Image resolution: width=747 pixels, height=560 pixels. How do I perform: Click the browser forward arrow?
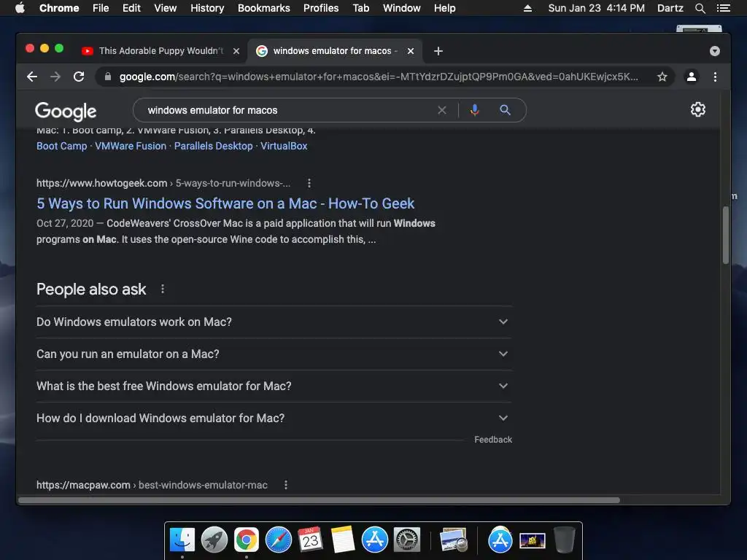(x=55, y=77)
